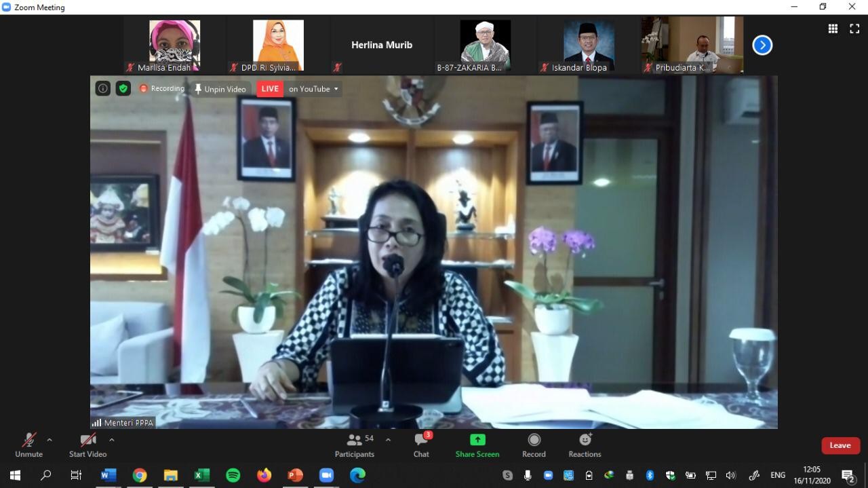Open Google Chrome from taskbar

click(x=140, y=475)
